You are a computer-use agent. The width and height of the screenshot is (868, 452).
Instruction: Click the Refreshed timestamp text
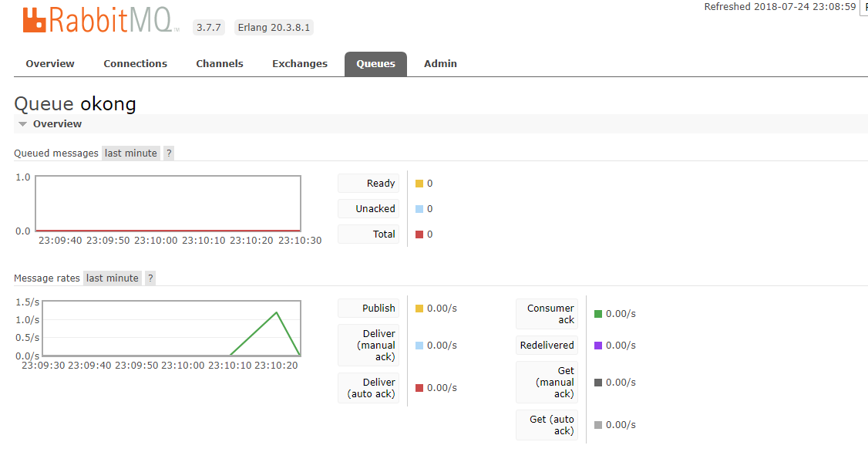pyautogui.click(x=780, y=7)
